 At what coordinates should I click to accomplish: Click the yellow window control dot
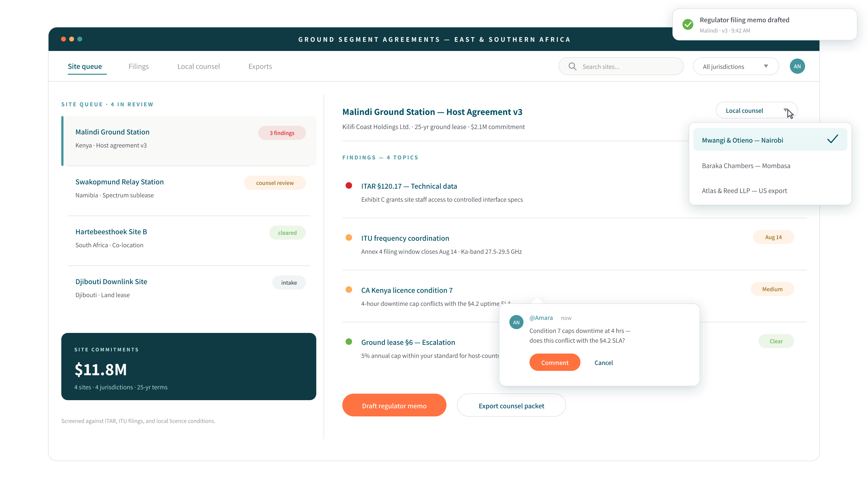[x=71, y=39]
